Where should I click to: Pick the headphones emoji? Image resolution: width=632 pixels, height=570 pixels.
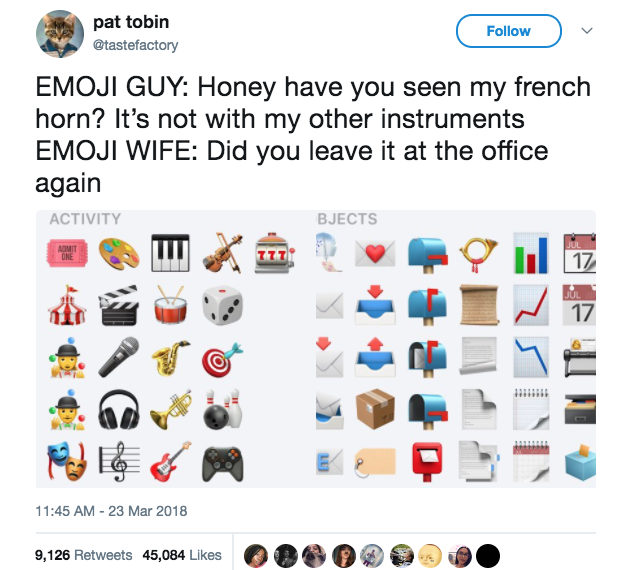tap(119, 409)
